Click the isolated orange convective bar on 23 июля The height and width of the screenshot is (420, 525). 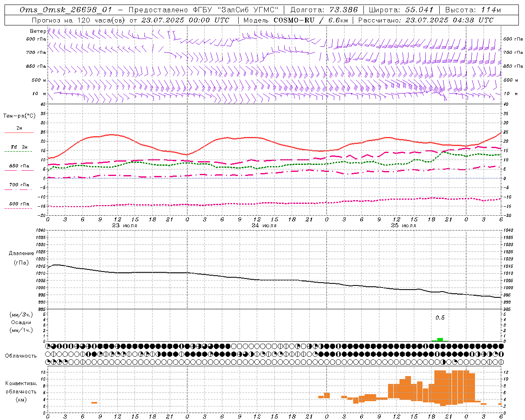coord(94,403)
